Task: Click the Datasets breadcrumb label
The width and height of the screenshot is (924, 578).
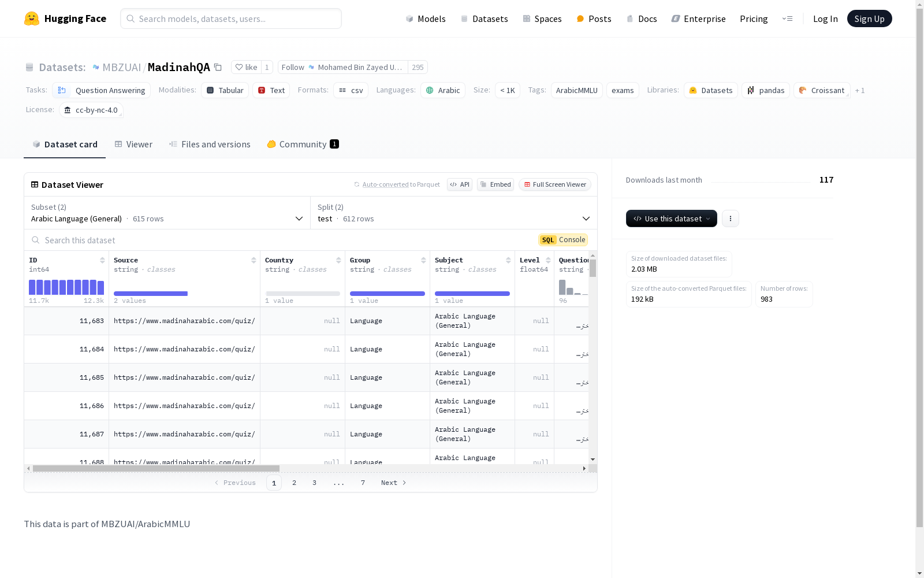Action: 62,67
